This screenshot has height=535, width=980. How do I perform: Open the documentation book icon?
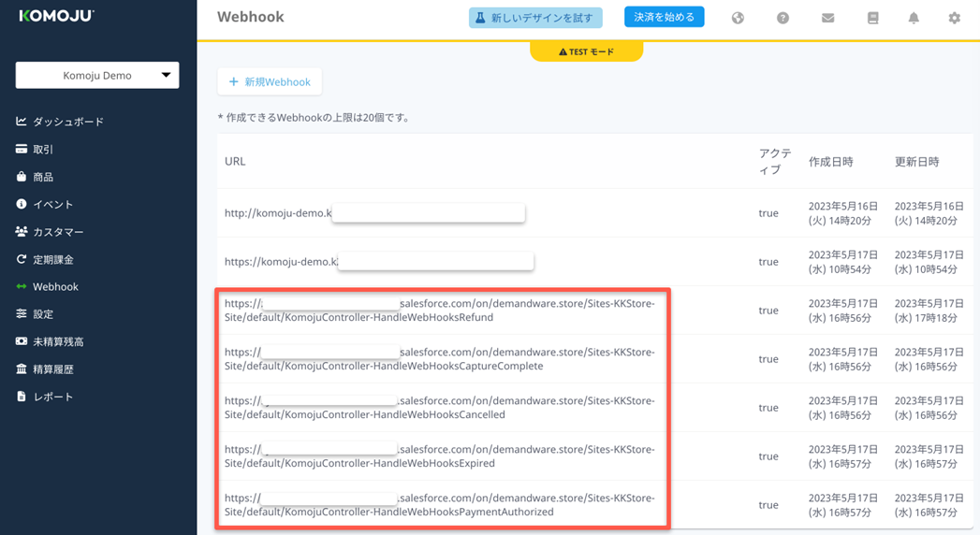pyautogui.click(x=872, y=18)
